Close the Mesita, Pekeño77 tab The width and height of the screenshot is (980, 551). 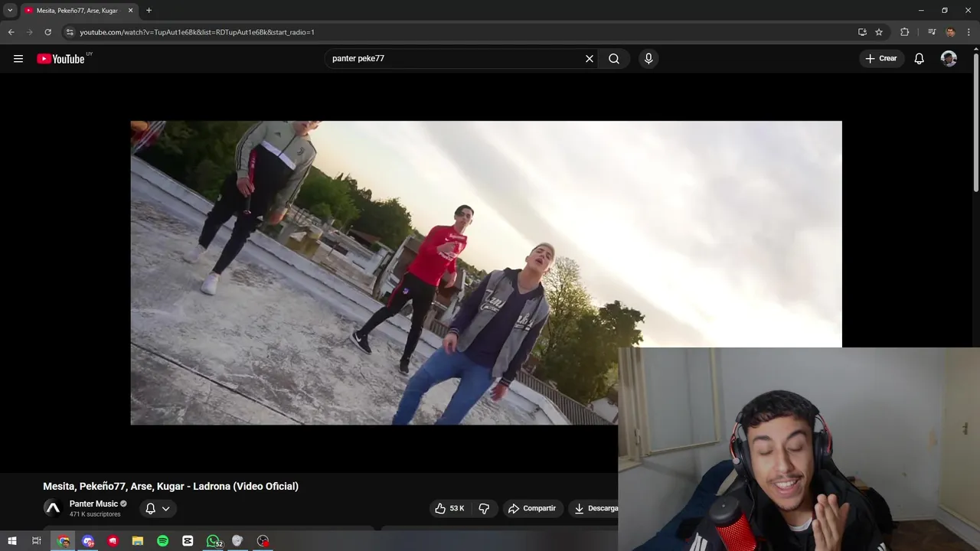click(130, 11)
